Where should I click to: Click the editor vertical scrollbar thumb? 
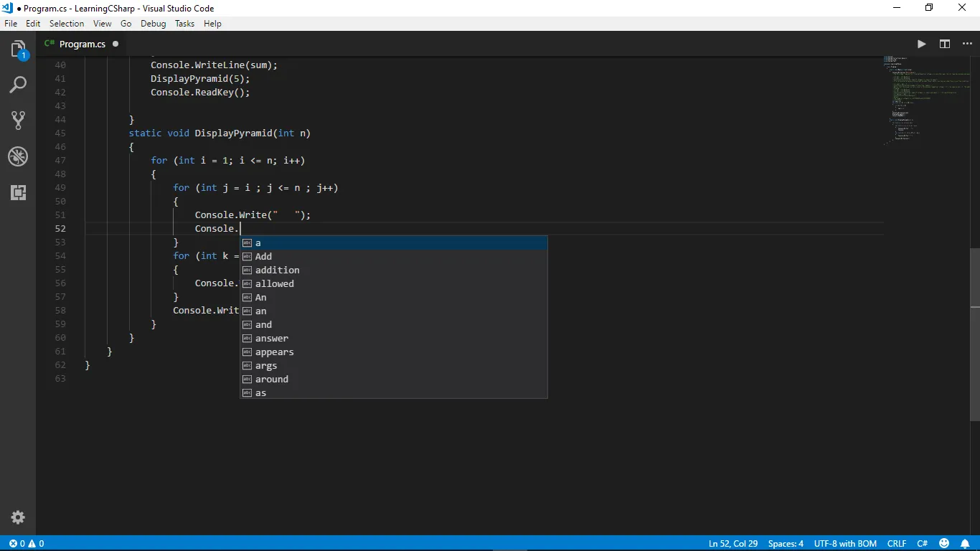[x=975, y=334]
